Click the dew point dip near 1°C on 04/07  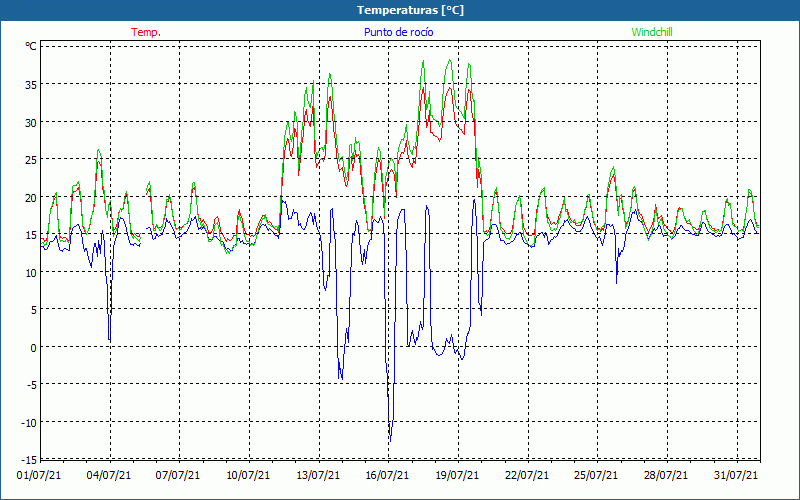[x=110, y=339]
